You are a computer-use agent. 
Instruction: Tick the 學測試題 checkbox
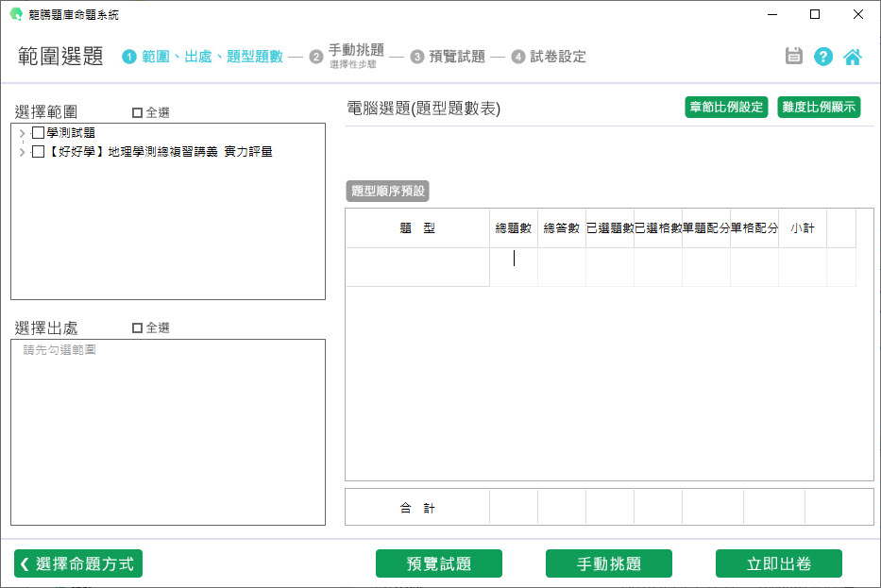pyautogui.click(x=39, y=133)
